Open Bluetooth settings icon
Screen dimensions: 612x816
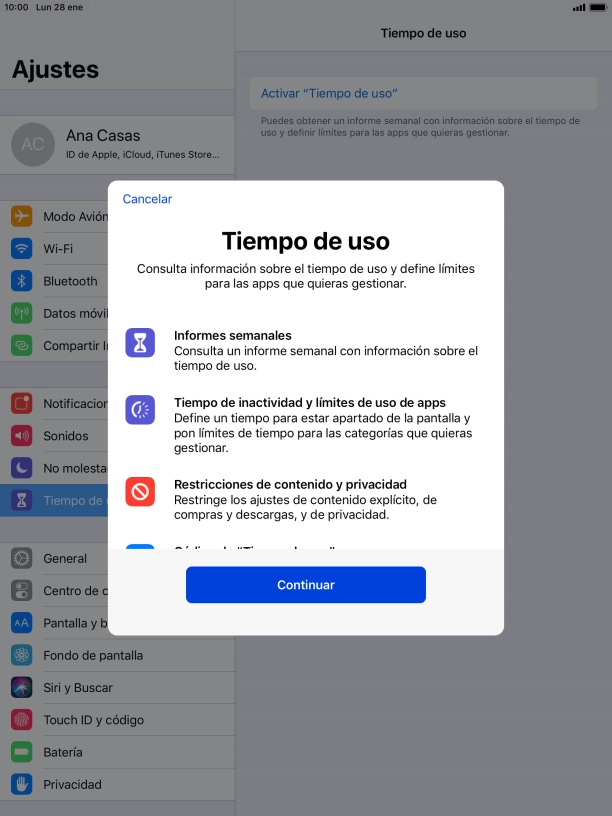point(21,281)
